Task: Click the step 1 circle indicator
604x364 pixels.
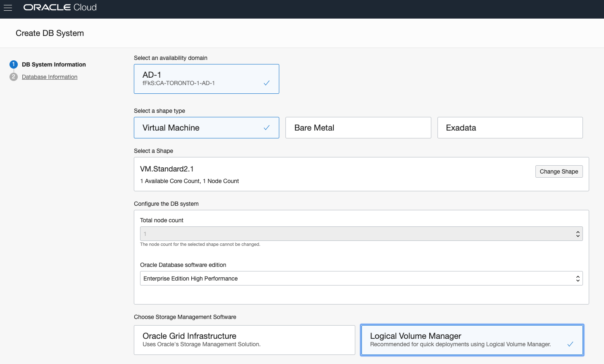Action: click(13, 64)
